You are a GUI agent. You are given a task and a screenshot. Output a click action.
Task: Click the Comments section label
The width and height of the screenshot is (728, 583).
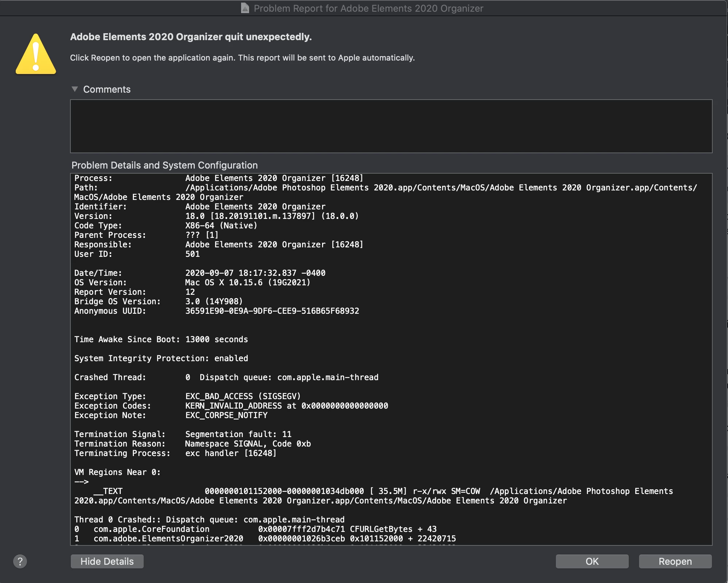point(107,89)
